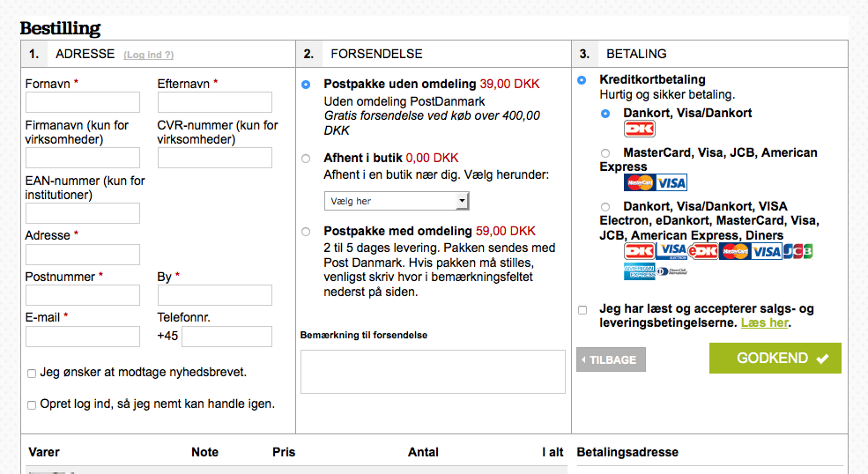
Task: Choose the Dankort, VISA Electron, eDankort, Diners option
Action: 605,207
